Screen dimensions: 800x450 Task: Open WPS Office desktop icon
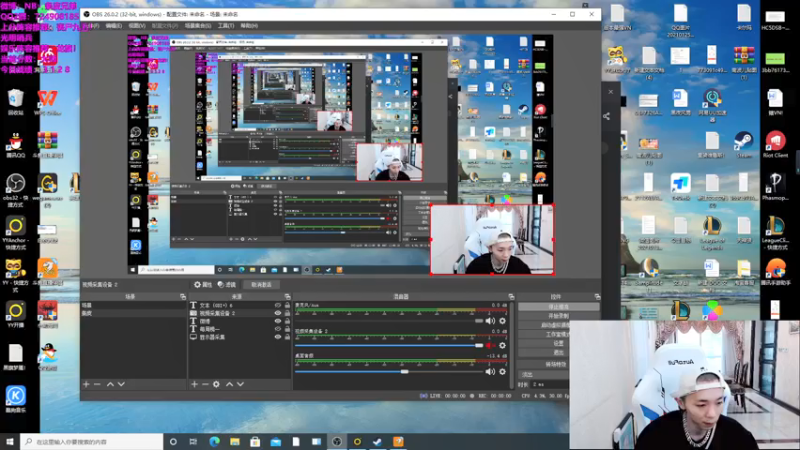[47, 102]
